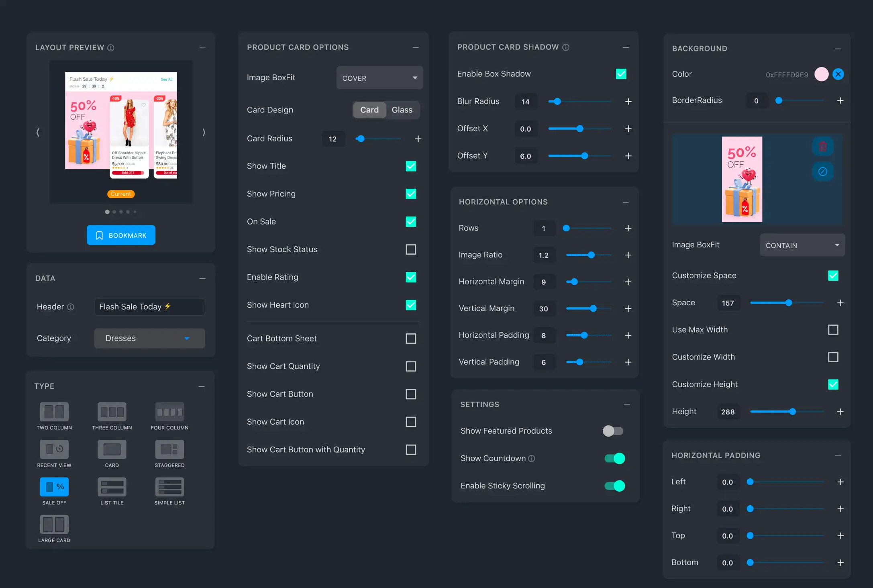Uncheck Enable Box Shadow
The width and height of the screenshot is (873, 588).
point(621,74)
